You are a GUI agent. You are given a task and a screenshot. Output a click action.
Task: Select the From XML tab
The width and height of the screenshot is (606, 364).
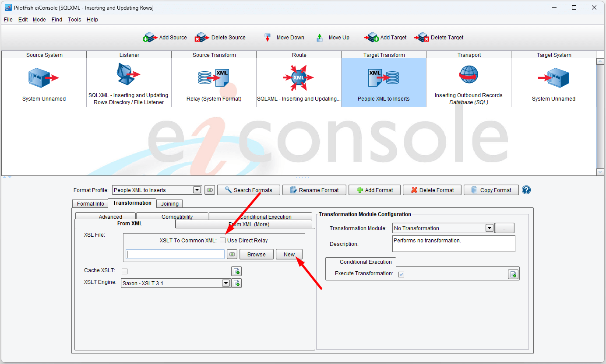(x=125, y=224)
